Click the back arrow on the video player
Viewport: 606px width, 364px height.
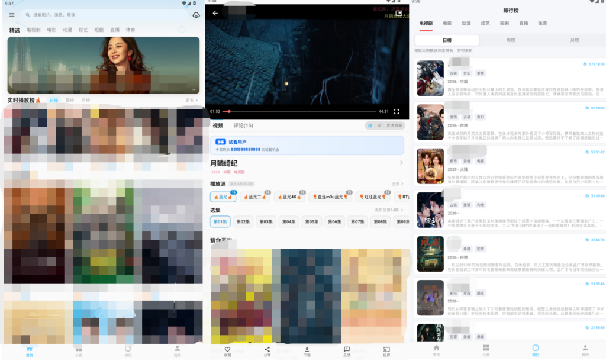[215, 13]
